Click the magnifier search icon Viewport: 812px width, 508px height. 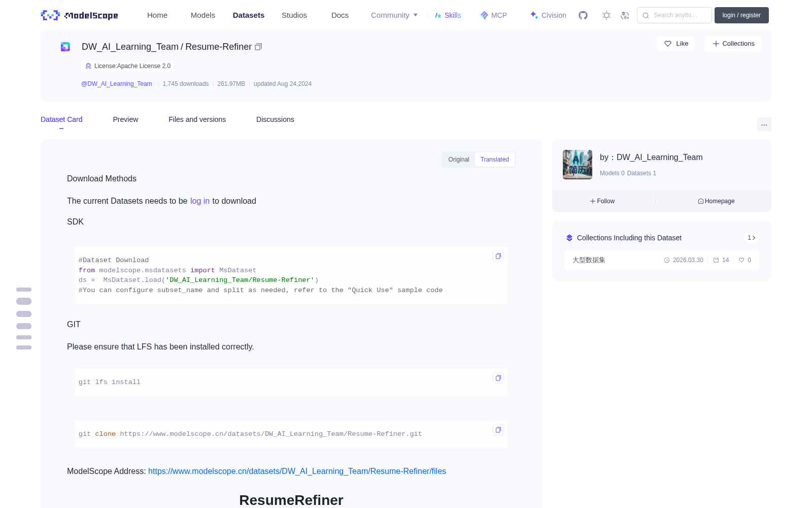pyautogui.click(x=646, y=15)
